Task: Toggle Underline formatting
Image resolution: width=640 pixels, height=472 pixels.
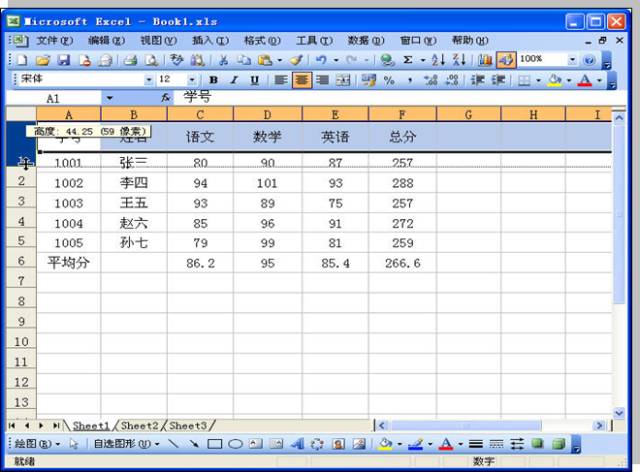Action: click(253, 79)
